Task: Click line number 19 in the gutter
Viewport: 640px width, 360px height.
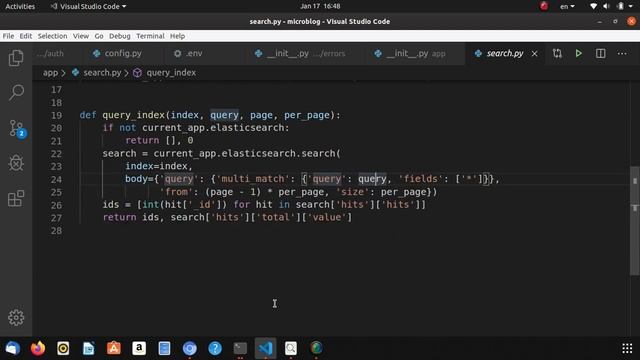Action: coord(56,115)
